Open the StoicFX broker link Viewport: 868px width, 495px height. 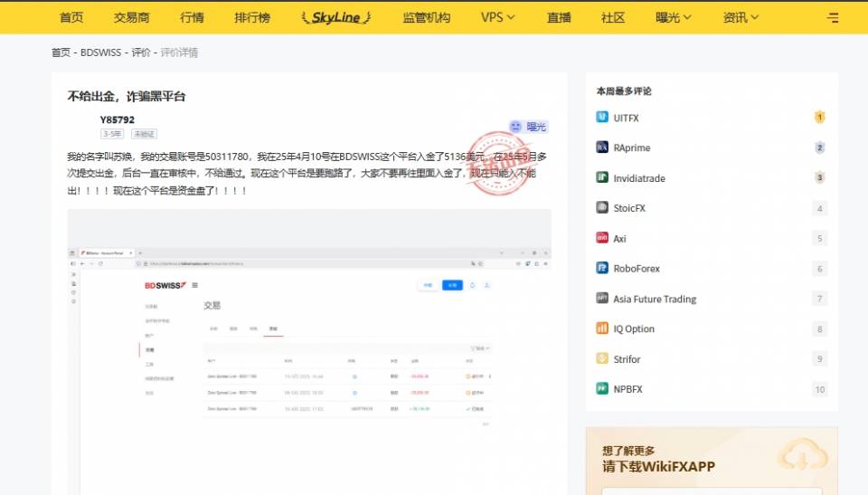[629, 208]
